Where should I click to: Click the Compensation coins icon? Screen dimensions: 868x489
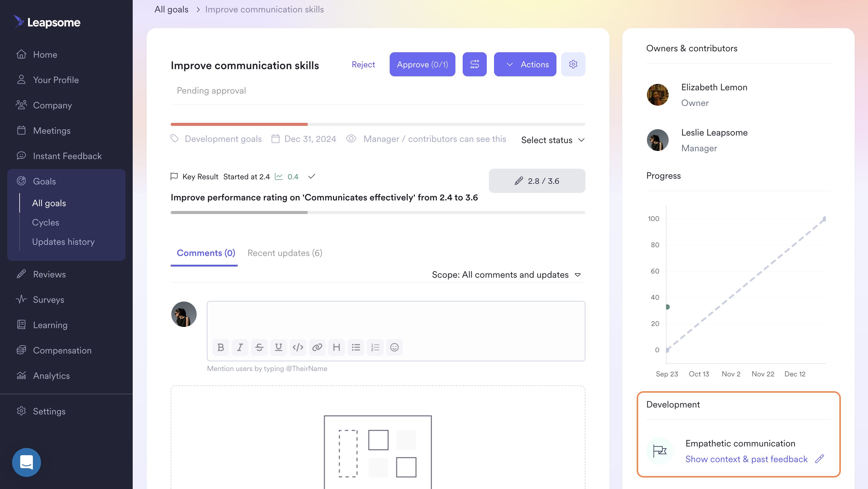click(21, 350)
